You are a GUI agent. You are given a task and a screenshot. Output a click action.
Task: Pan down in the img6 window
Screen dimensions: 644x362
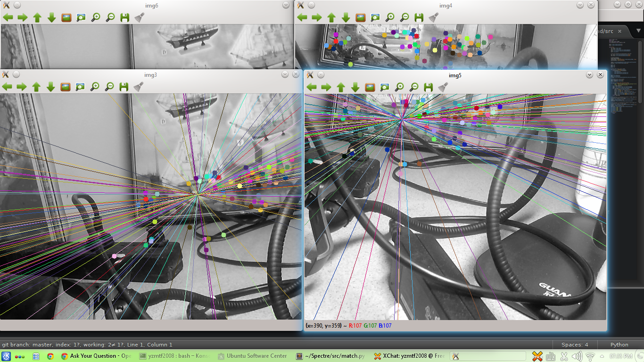pos(52,17)
